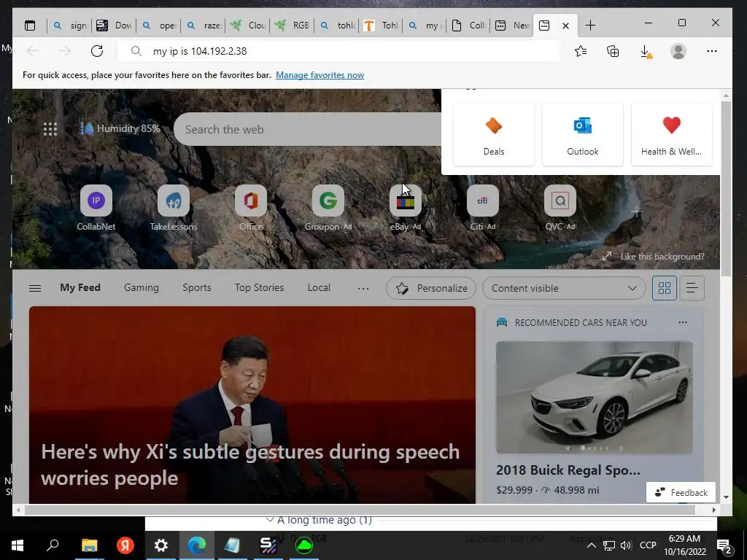Click the address bar with my ip text

[x=338, y=51]
